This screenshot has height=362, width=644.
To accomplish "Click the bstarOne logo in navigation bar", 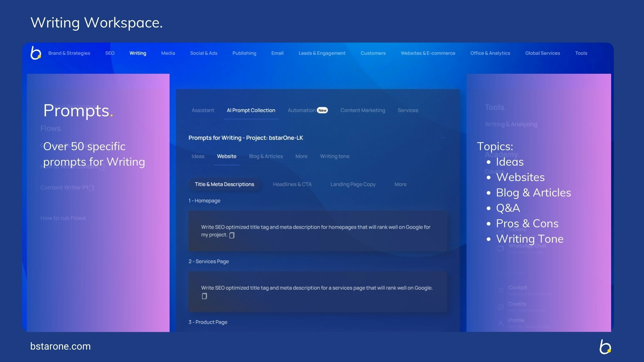I will (36, 53).
